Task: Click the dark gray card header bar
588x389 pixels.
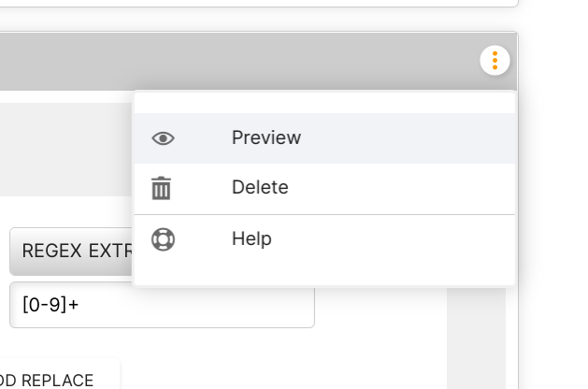Action: pyautogui.click(x=240, y=61)
